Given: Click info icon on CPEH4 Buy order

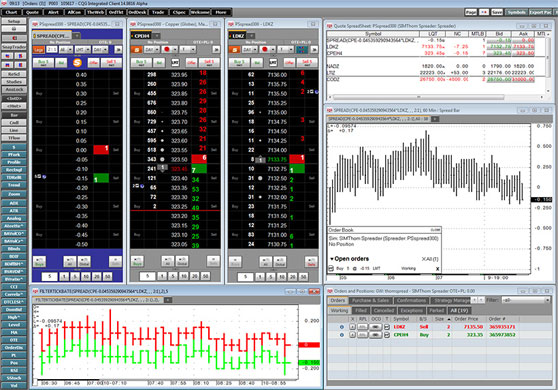Looking at the screenshot, I should pyautogui.click(x=342, y=335).
